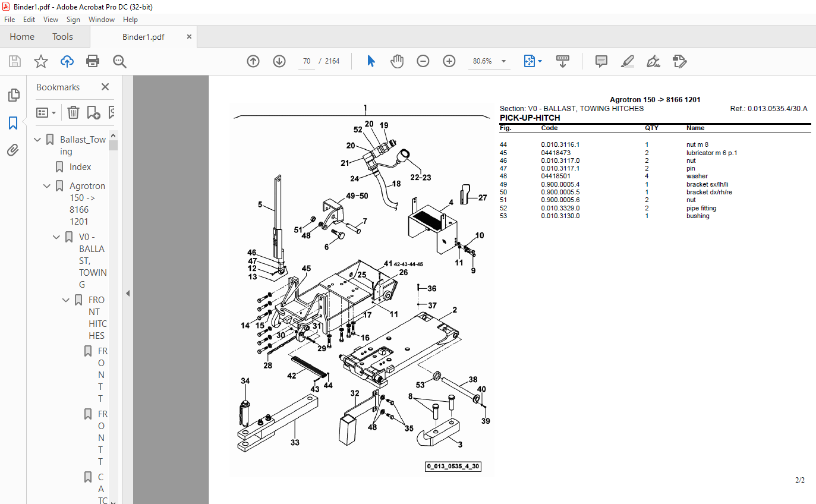
Task: Go to the previous page with the up arrow
Action: coord(253,61)
